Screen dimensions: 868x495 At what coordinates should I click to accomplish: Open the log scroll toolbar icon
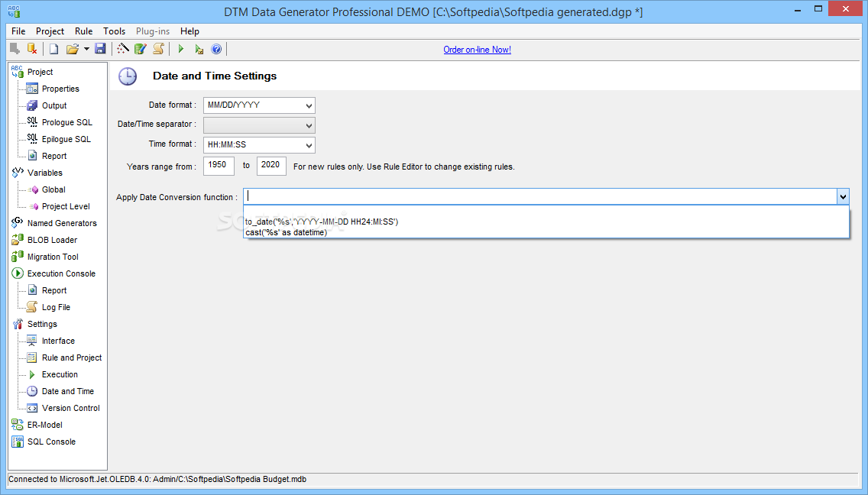click(x=158, y=49)
